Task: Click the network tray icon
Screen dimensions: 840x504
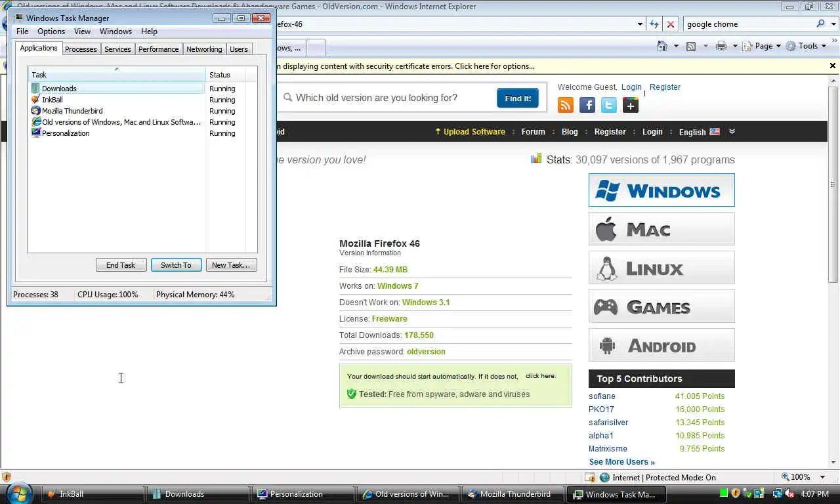Action: tap(778, 493)
